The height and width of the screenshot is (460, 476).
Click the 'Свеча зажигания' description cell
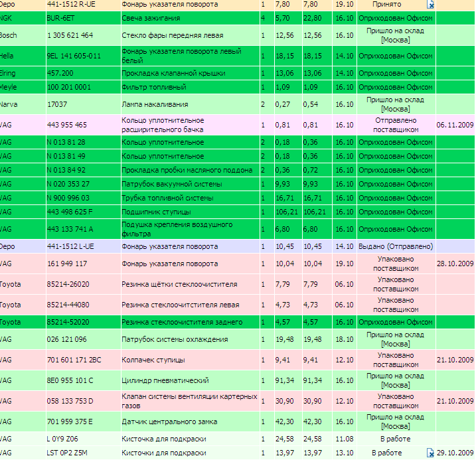(191, 18)
